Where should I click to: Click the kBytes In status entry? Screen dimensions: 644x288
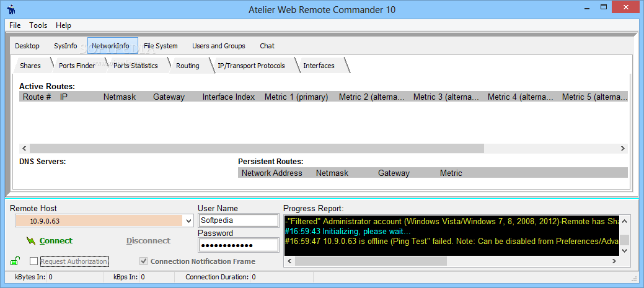click(34, 277)
